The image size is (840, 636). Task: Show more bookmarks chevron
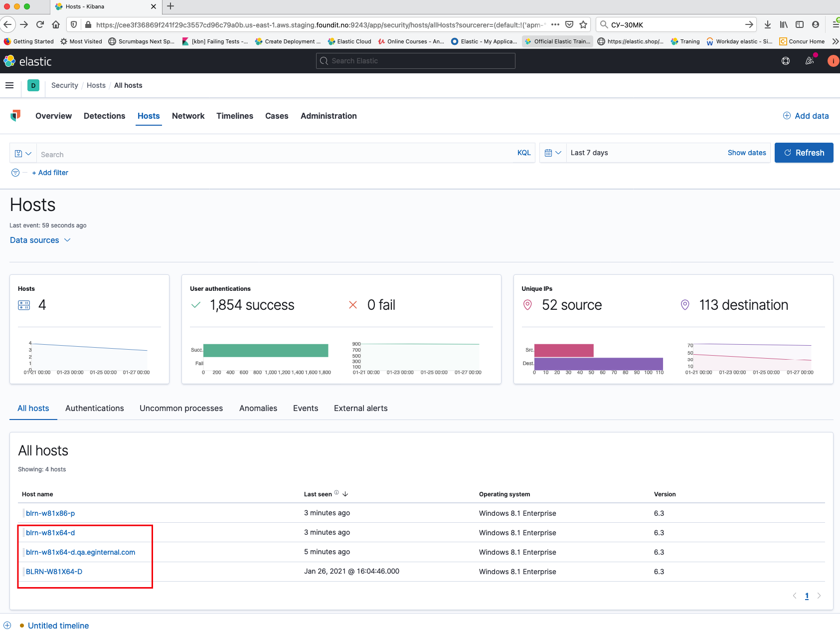pyautogui.click(x=835, y=41)
